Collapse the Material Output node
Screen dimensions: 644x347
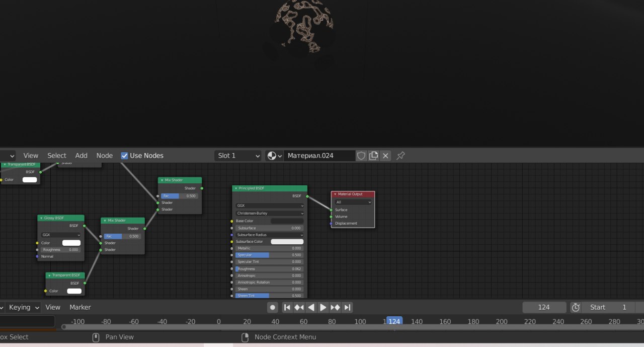coord(335,194)
